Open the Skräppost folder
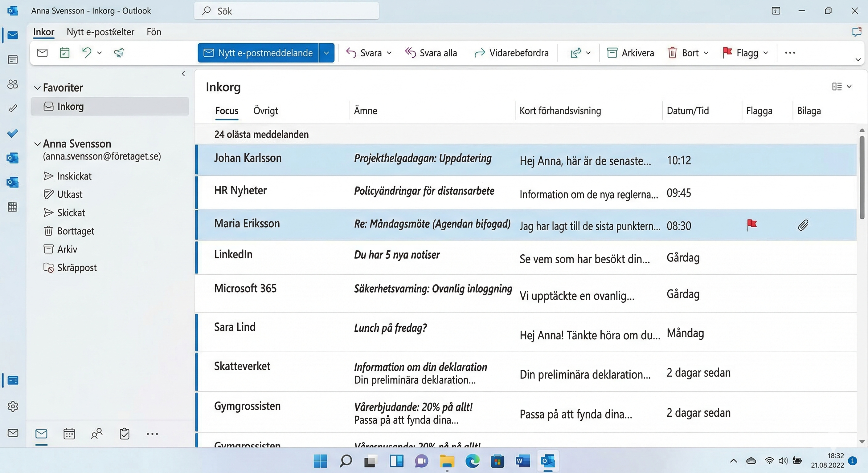Screen dimensions: 868x473 click(x=70, y=268)
